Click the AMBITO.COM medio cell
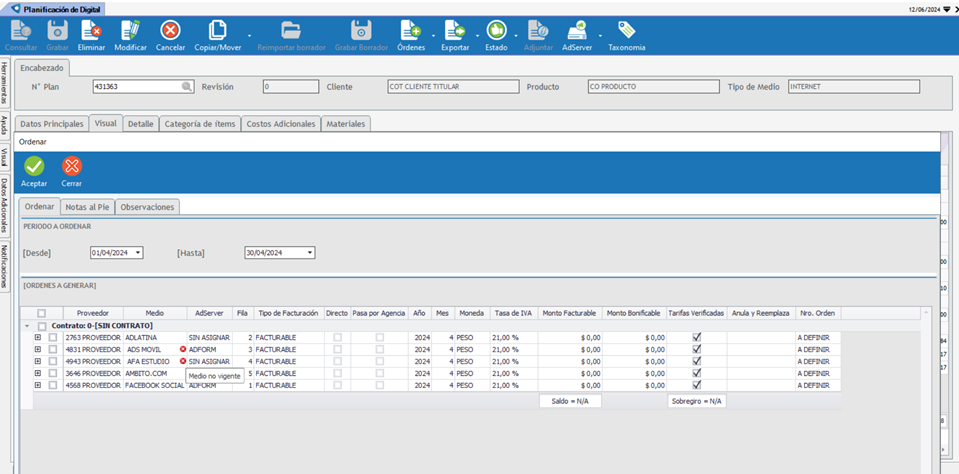The image size is (959, 474). click(155, 373)
